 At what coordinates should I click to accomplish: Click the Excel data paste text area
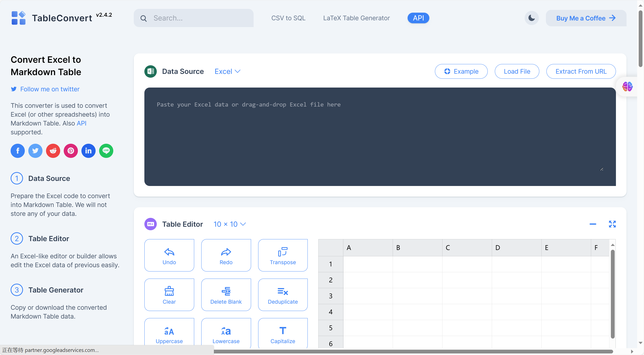(x=380, y=137)
